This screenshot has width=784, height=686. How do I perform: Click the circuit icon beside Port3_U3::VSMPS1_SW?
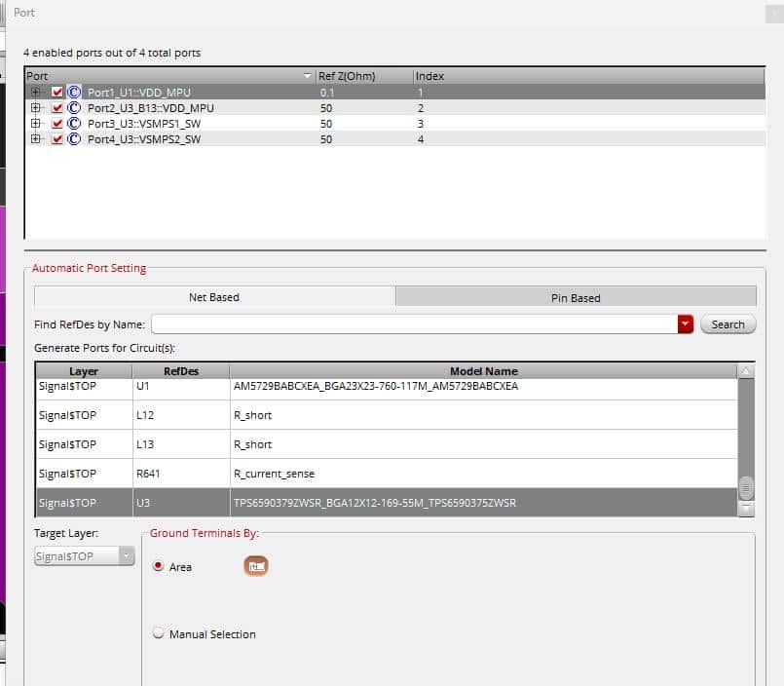[x=74, y=124]
